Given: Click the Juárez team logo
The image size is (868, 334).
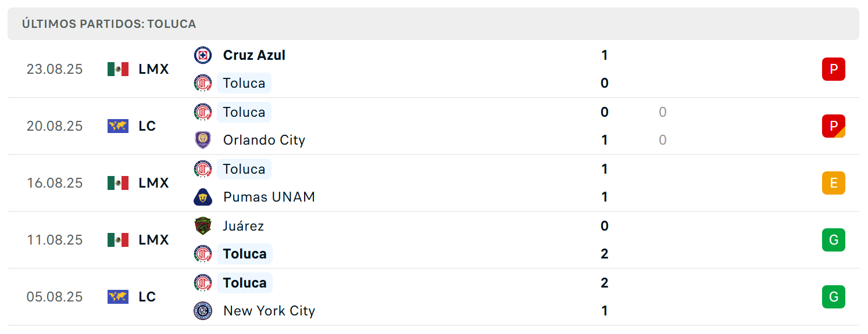Looking at the screenshot, I should click(x=203, y=225).
